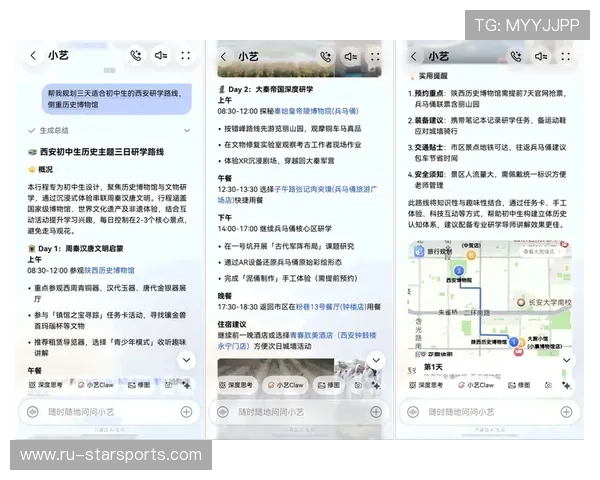Select 修图 chip in left screen
This screenshot has width=600, height=480.
coord(139,385)
